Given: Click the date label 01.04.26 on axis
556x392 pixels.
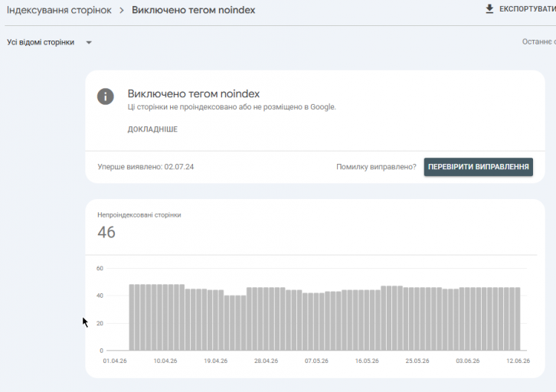Looking at the screenshot, I should [115, 361].
